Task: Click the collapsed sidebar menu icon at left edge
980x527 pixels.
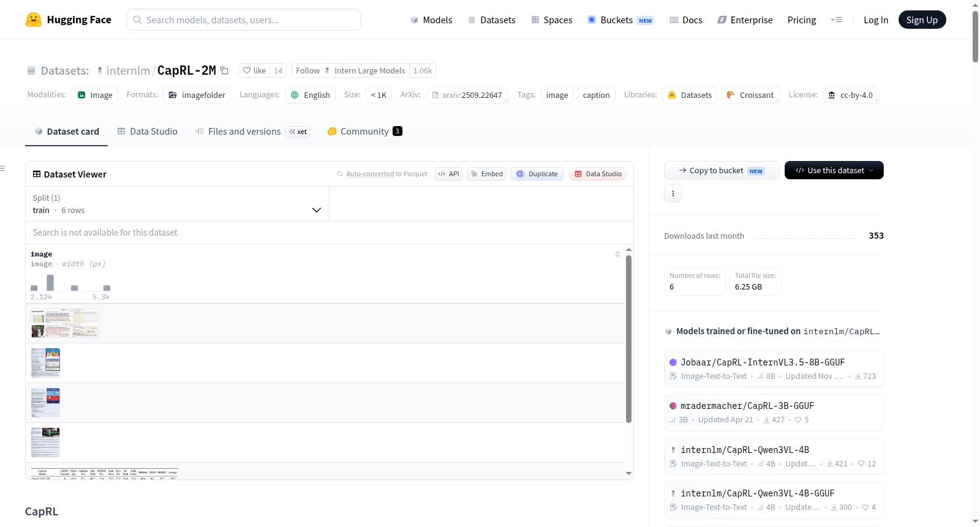Action: click(x=2, y=168)
